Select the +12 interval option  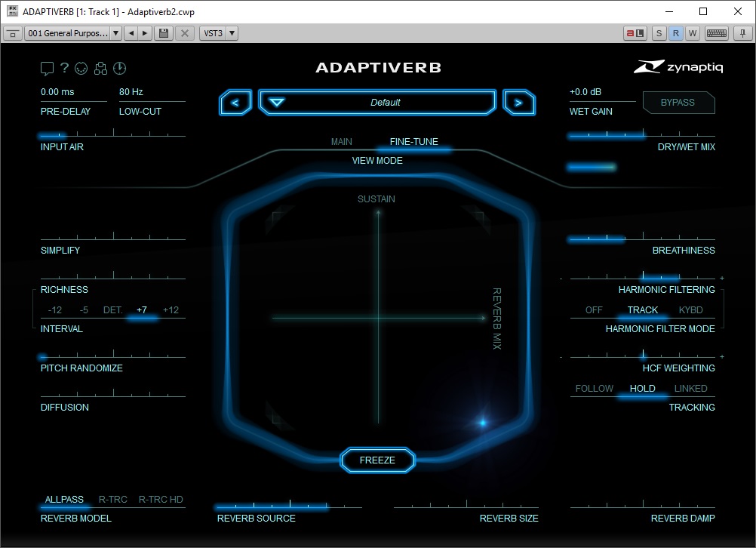pos(171,310)
